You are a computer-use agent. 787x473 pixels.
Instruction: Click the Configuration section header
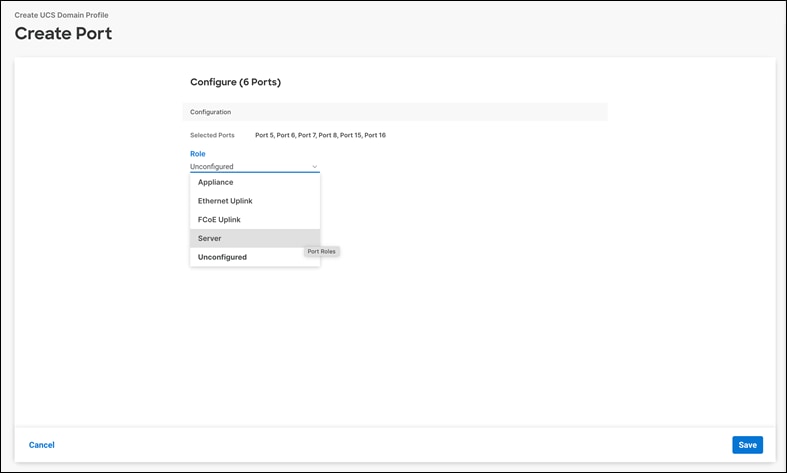395,112
